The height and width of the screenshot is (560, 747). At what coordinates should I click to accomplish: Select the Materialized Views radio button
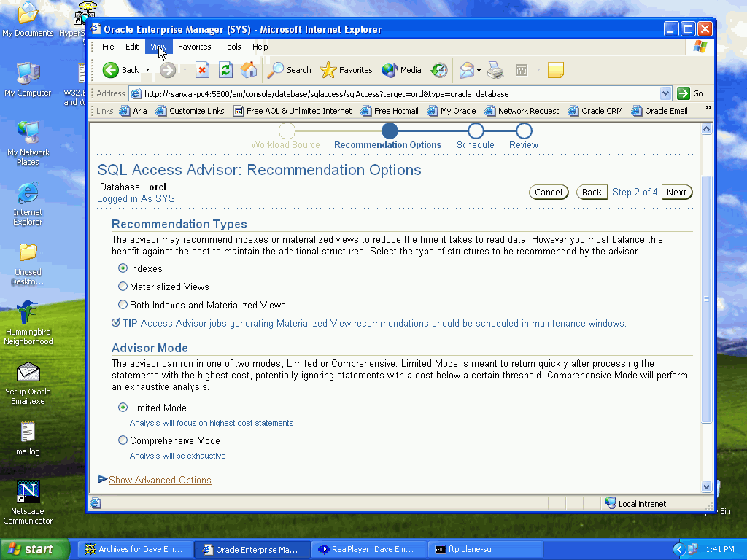pyautogui.click(x=123, y=287)
